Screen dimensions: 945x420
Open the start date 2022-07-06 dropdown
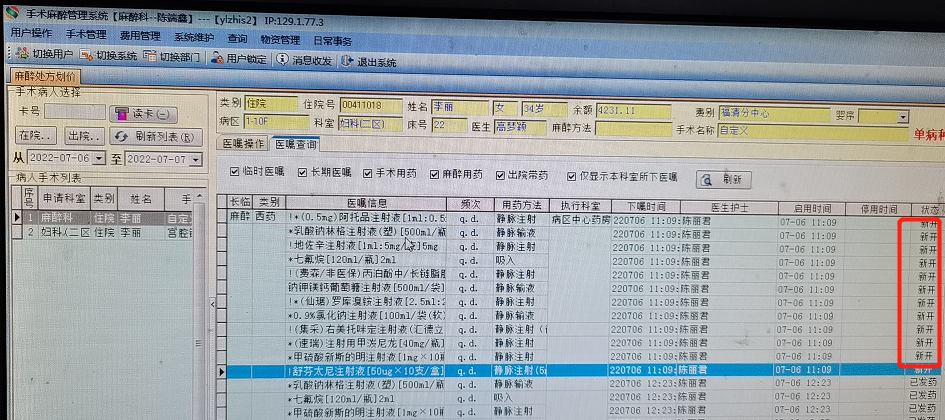100,159
